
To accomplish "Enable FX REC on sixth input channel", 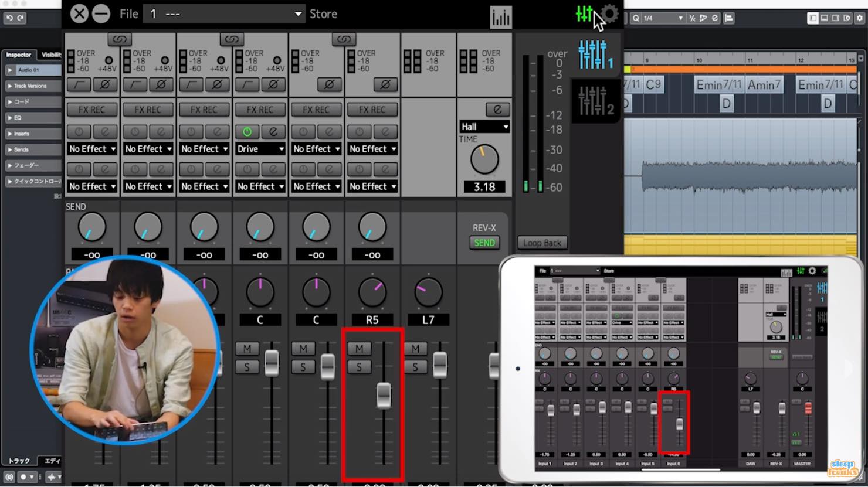I will tap(372, 110).
